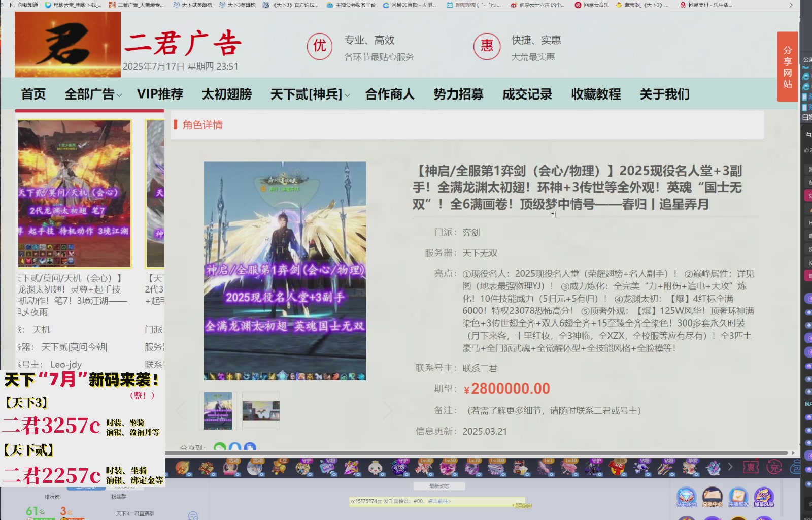Click the 角色详情 section header
The image size is (812, 520).
[202, 125]
